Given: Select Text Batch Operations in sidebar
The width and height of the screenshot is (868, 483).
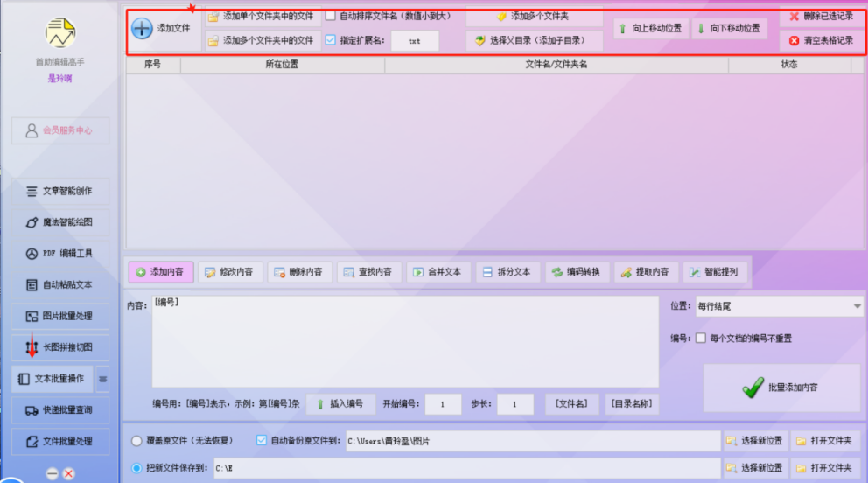Looking at the screenshot, I should pyautogui.click(x=52, y=379).
